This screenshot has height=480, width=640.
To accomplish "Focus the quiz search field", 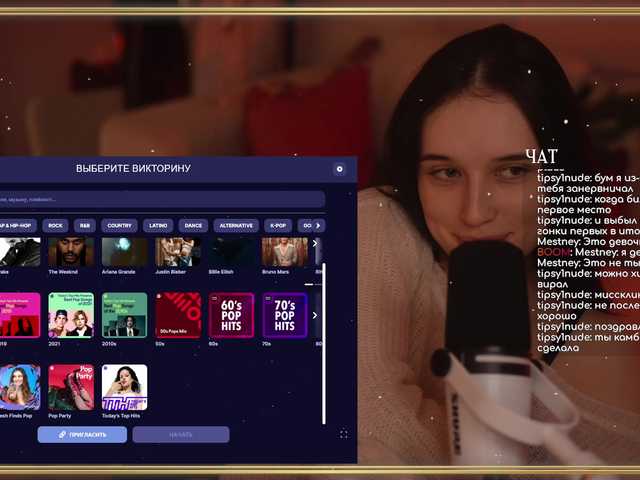I will [160, 199].
